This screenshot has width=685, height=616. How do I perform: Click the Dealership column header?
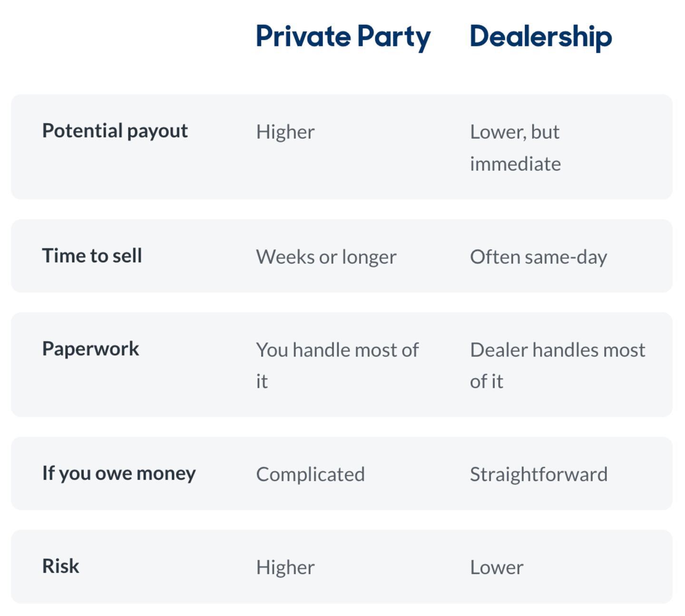pyautogui.click(x=541, y=37)
